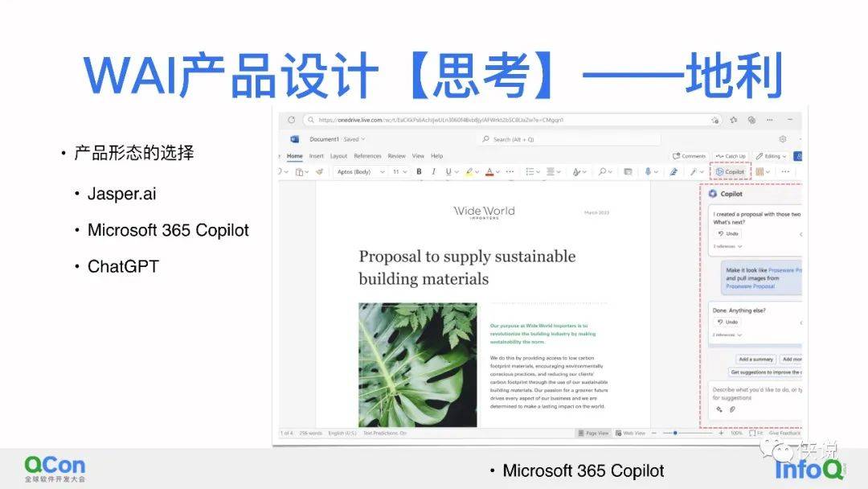Click the bullet list icon
The image size is (868, 489).
point(530,171)
